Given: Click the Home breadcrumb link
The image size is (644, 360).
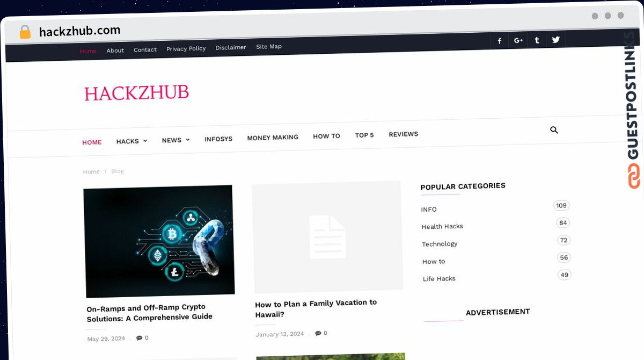Looking at the screenshot, I should [91, 172].
